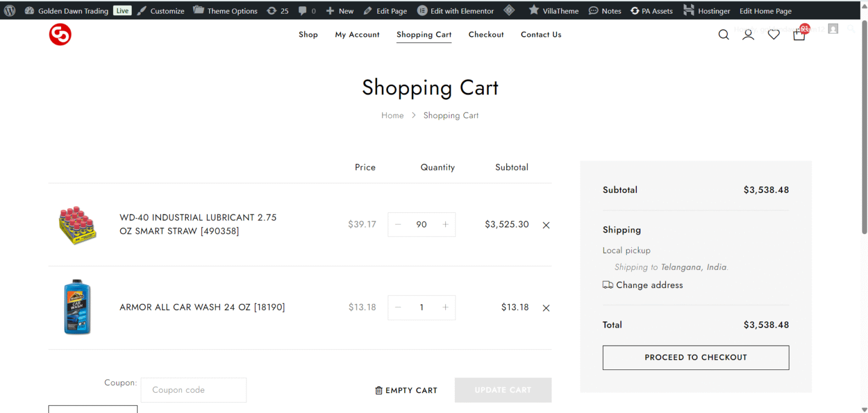The height and width of the screenshot is (413, 868).
Task: Open the Customize option in admin bar
Action: (x=160, y=11)
